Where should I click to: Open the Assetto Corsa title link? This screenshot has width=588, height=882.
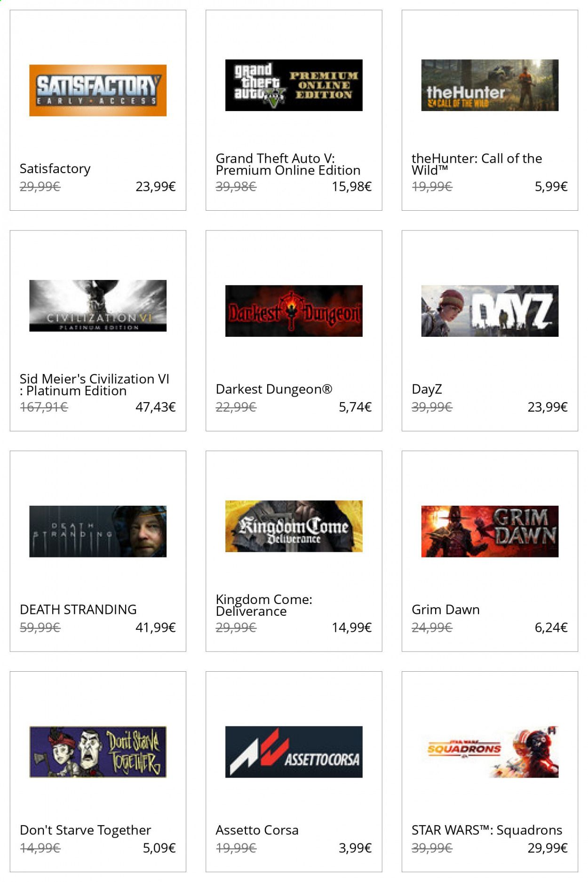point(257,830)
